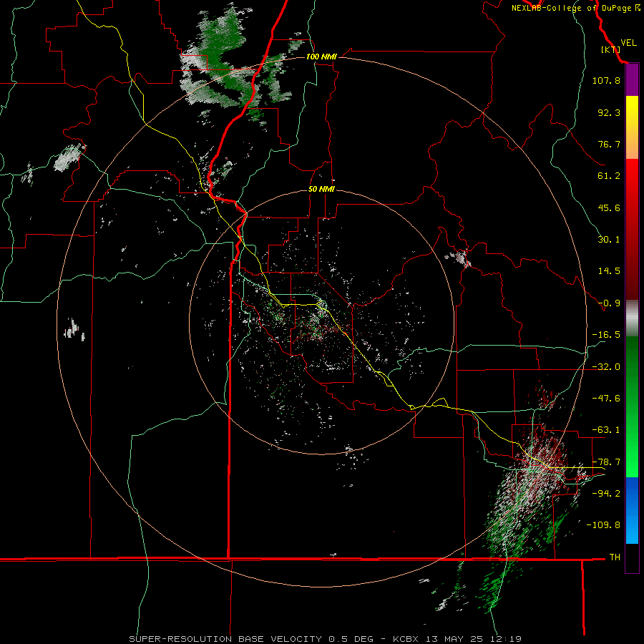The image size is (644, 644).
Task: Pick the green segment of the color bar
Action: (632, 406)
